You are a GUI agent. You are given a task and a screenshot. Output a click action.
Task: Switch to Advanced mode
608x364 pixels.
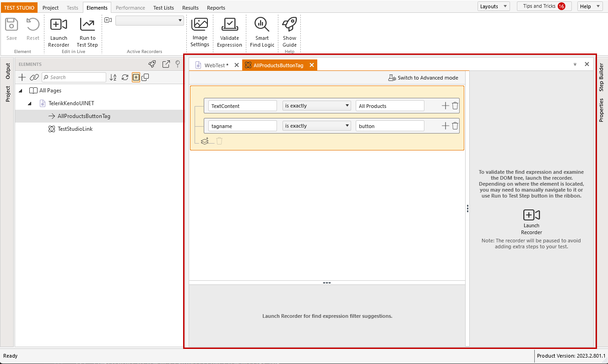(x=423, y=78)
